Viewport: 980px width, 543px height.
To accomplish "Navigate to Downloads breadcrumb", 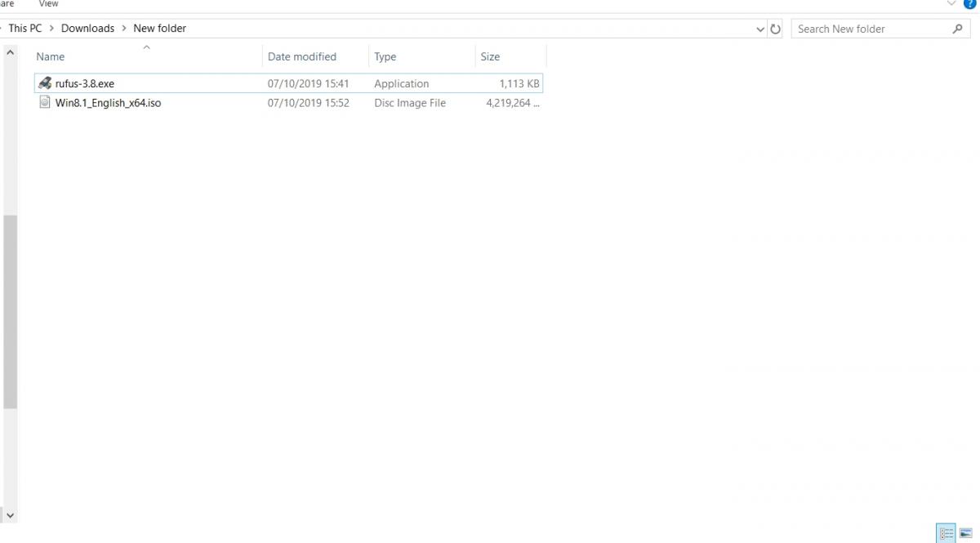I will coord(87,29).
